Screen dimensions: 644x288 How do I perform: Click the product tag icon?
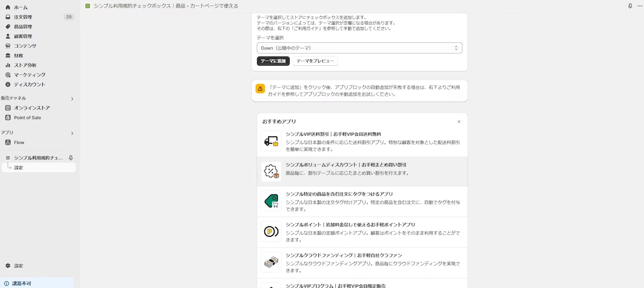(x=8, y=27)
